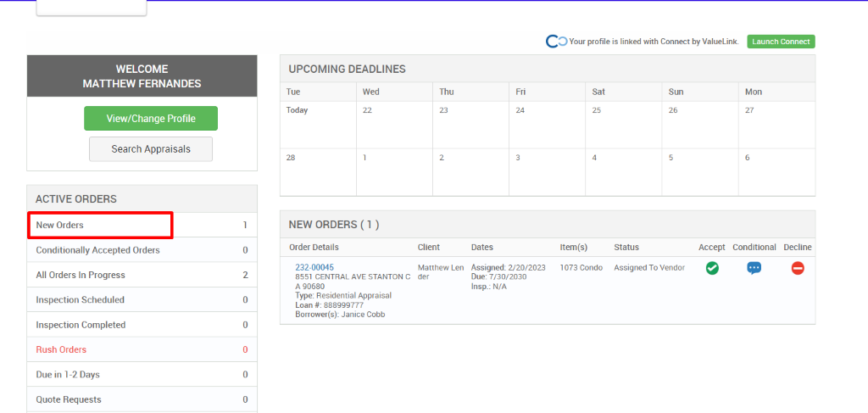Click the NEW ORDERS ( 1 ) heading
The image size is (868, 413).
coord(334,224)
